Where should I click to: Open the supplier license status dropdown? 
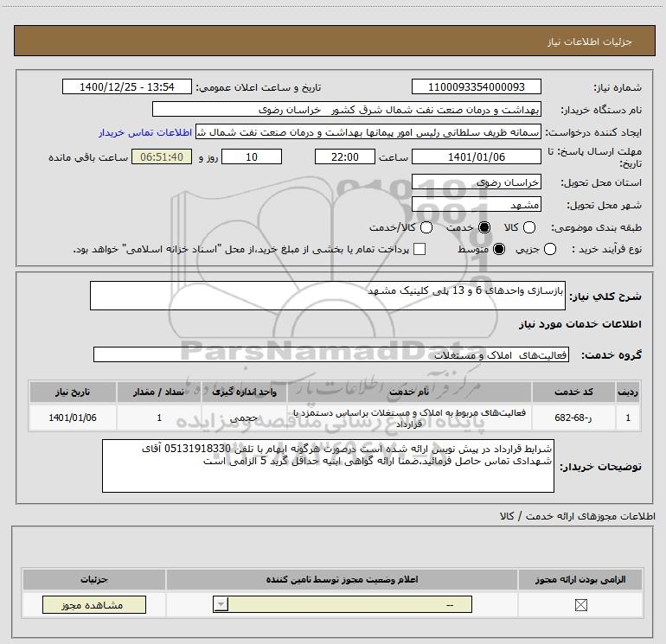pos(343,604)
